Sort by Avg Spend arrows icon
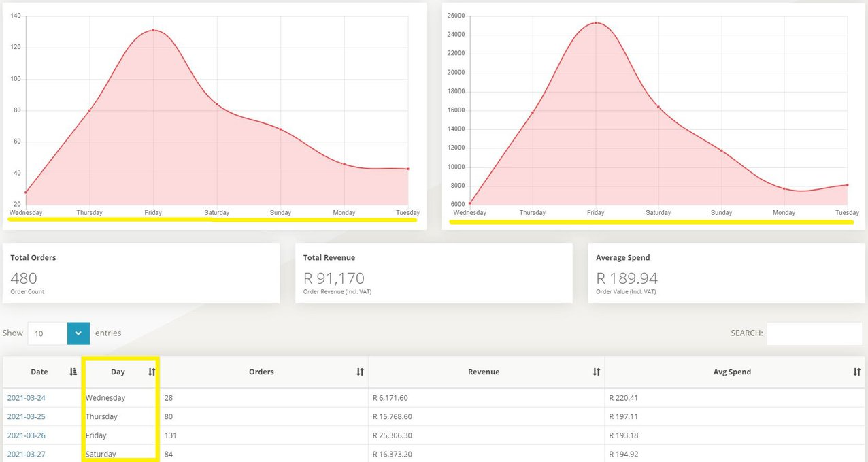868x462 pixels. click(857, 372)
